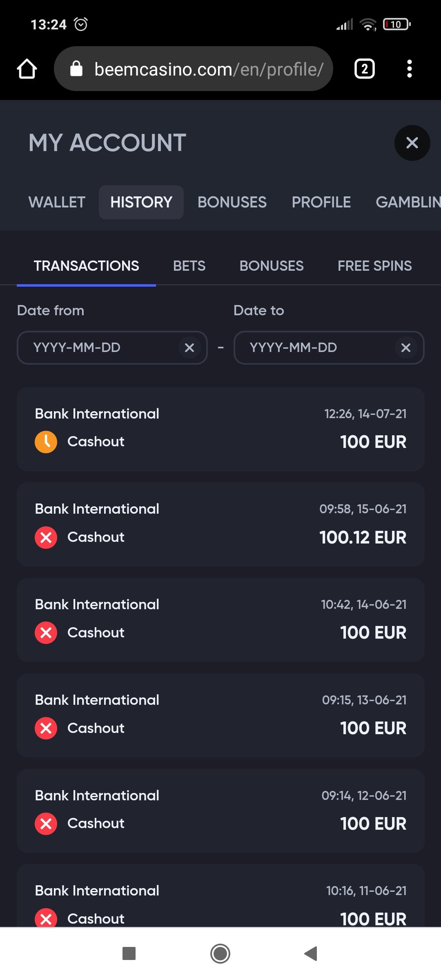Open the browser three-dot menu

(x=409, y=69)
